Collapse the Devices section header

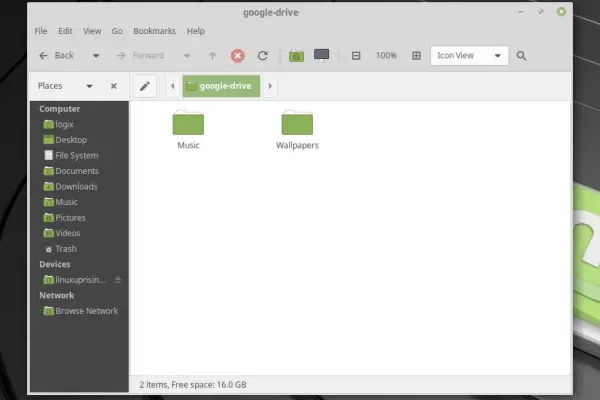pyautogui.click(x=55, y=264)
